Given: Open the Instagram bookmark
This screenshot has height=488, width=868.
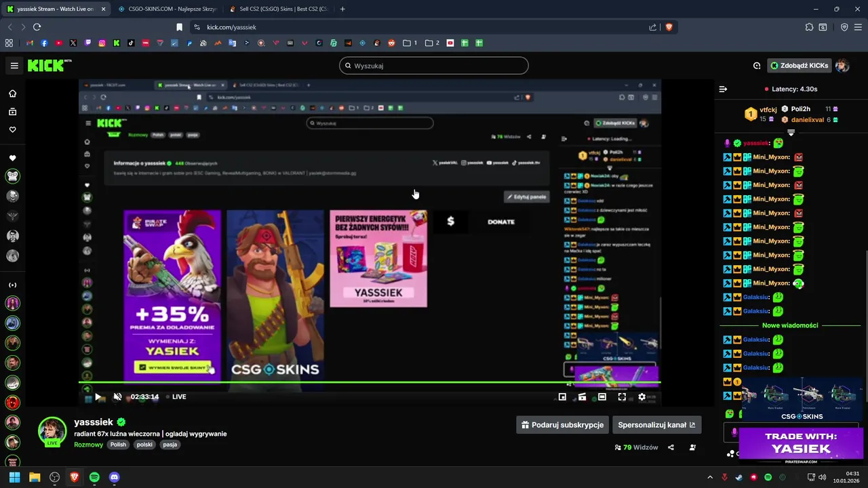Looking at the screenshot, I should click(102, 43).
